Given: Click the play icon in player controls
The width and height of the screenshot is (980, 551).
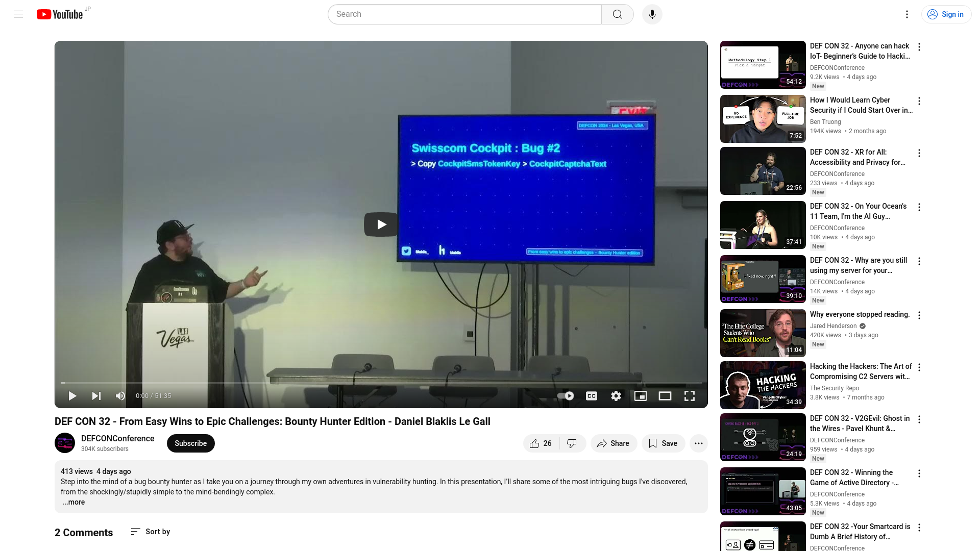Looking at the screenshot, I should 72,396.
